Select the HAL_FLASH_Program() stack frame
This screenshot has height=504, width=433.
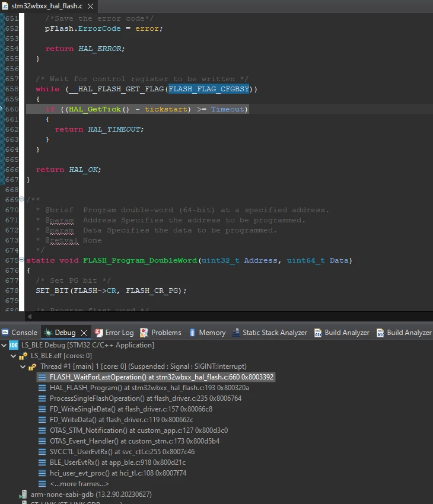[x=149, y=388]
